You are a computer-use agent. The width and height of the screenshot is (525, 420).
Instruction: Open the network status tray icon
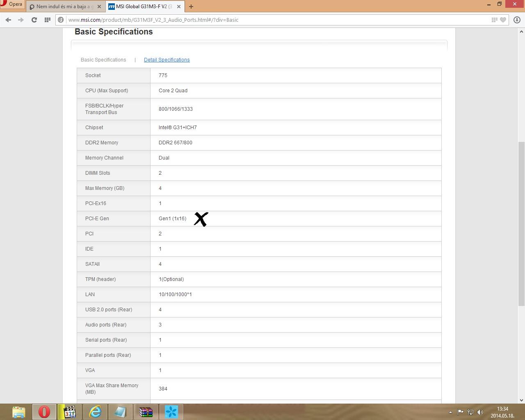click(470, 412)
